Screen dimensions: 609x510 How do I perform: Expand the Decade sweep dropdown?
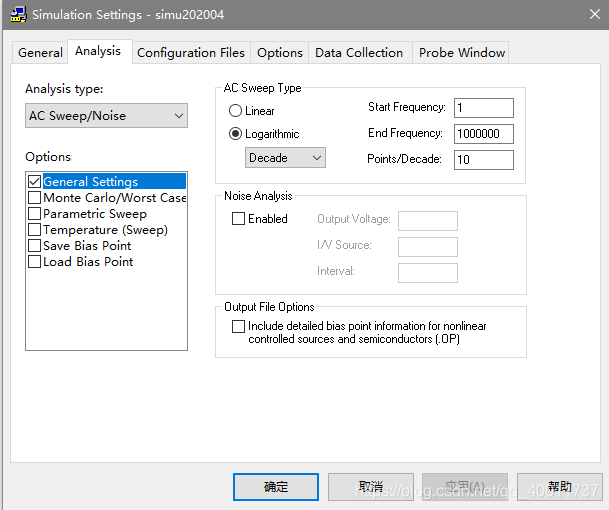pyautogui.click(x=285, y=158)
